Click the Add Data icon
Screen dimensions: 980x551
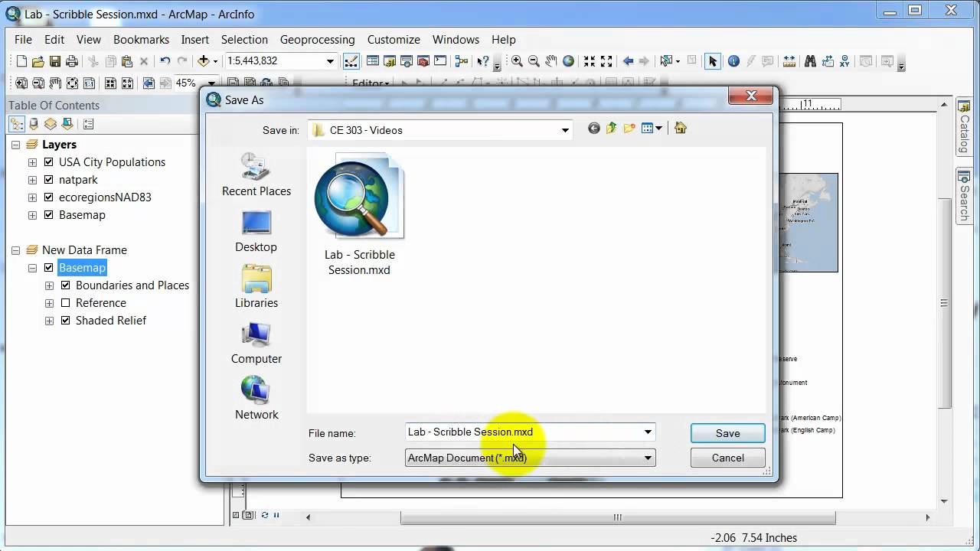pos(204,61)
